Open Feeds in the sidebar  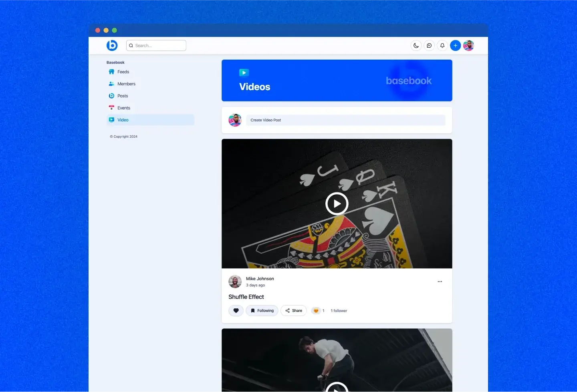(150, 72)
